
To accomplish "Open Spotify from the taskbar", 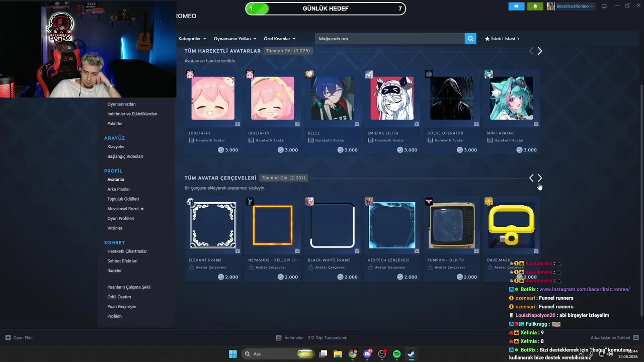I will click(396, 354).
